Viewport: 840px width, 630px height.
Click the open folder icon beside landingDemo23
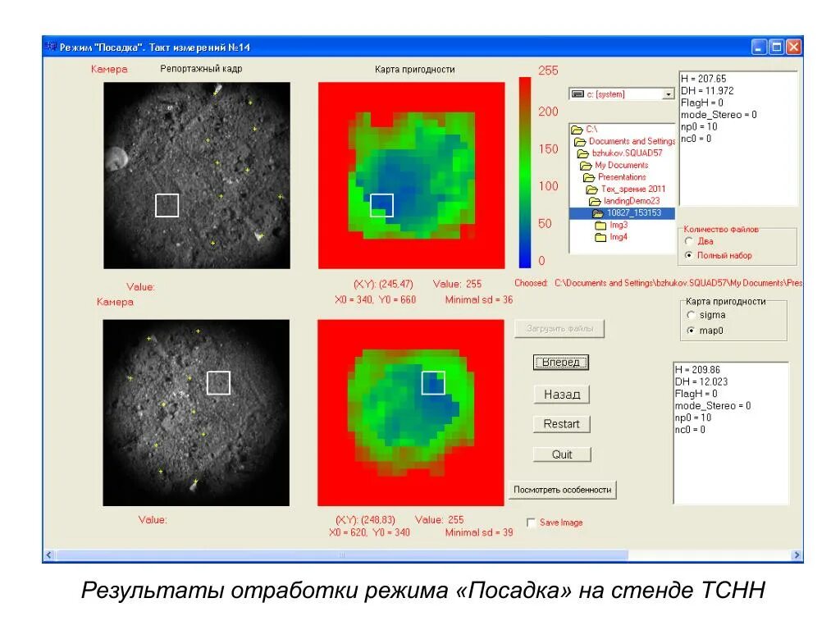coord(595,202)
